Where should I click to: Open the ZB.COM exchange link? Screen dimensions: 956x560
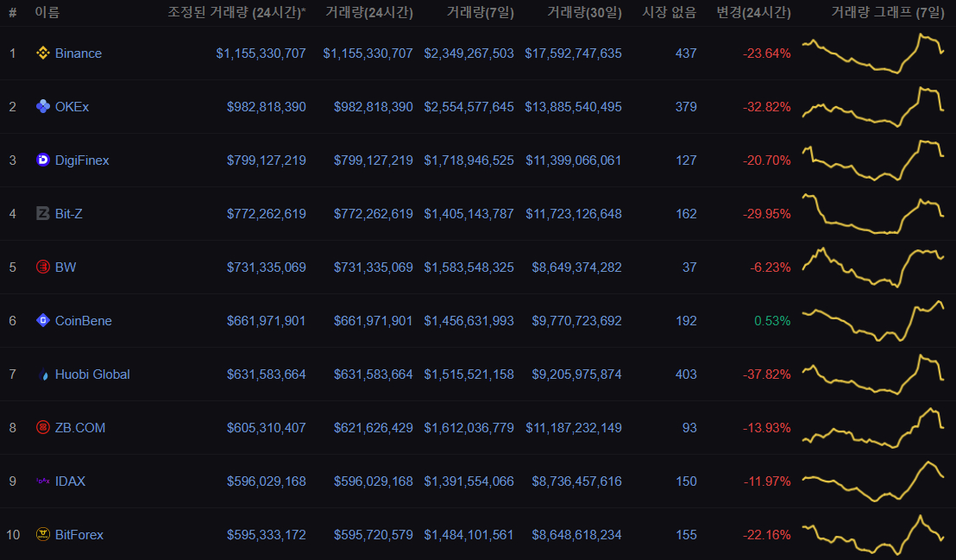point(80,428)
